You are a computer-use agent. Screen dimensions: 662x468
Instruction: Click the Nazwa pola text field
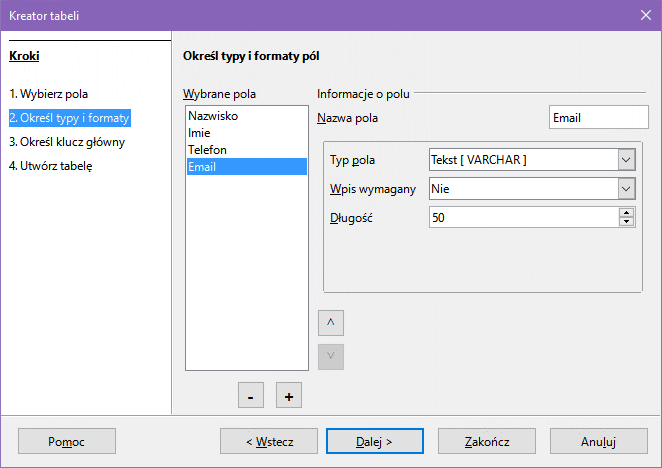(598, 118)
